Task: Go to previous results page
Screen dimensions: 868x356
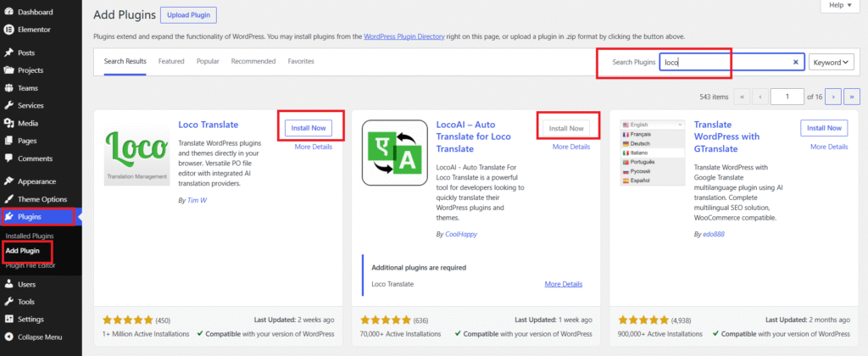Action: [760, 97]
